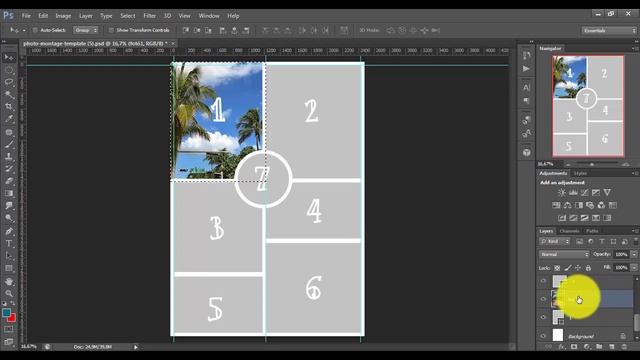Add a Levels adjustment
The width and height of the screenshot is (640, 360).
pos(573,193)
